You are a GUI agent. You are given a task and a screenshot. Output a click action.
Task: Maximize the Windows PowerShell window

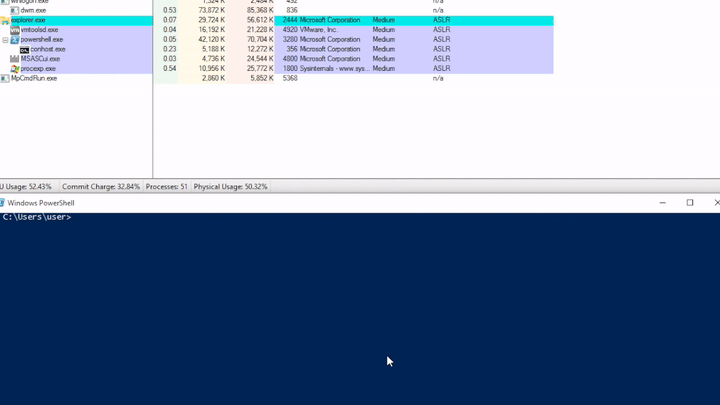pos(690,203)
